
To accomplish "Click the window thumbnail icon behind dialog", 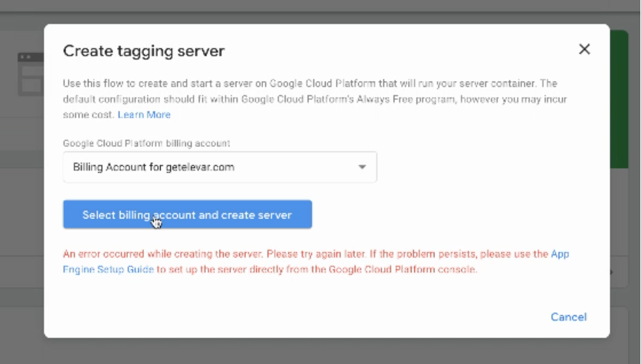I will click(x=31, y=74).
